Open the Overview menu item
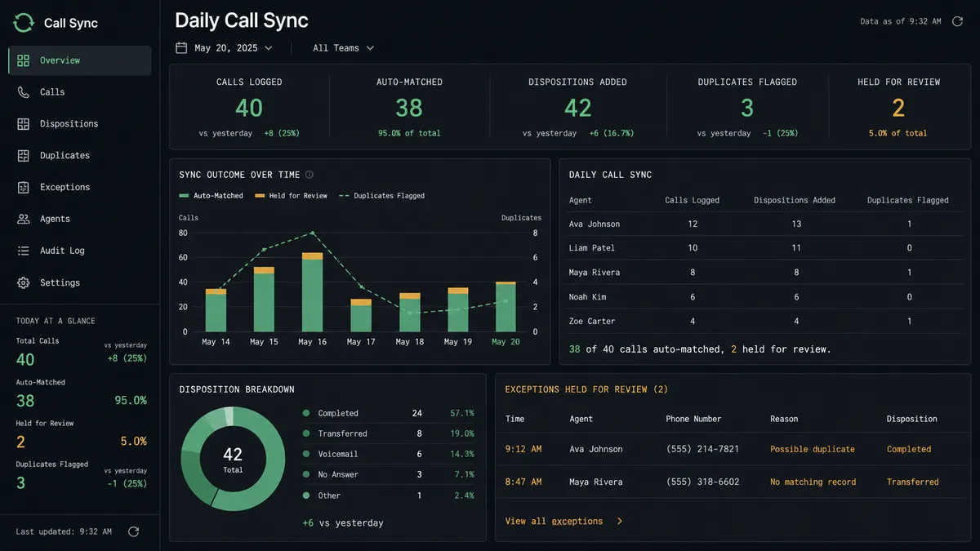 pyautogui.click(x=79, y=60)
